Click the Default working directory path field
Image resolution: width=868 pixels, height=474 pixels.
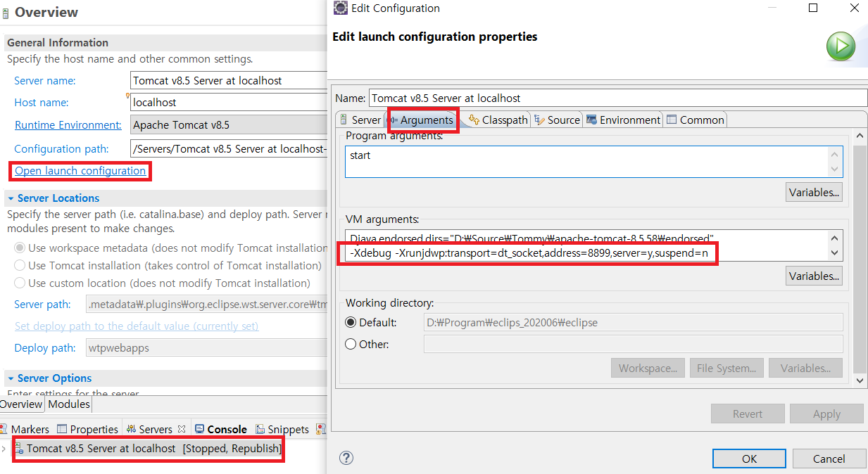tap(633, 323)
